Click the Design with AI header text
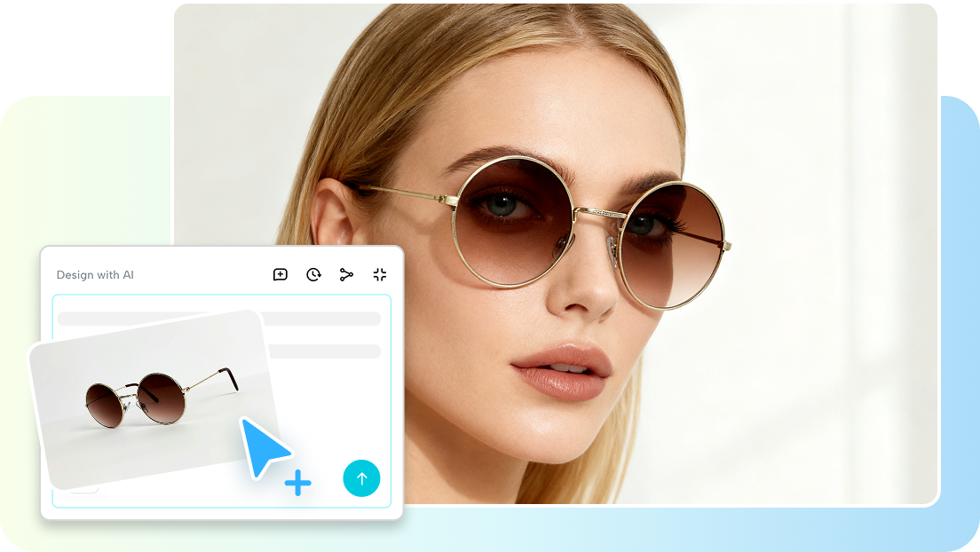 94,275
